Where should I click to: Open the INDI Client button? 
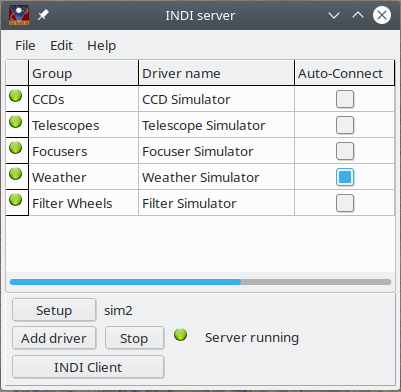pos(88,367)
